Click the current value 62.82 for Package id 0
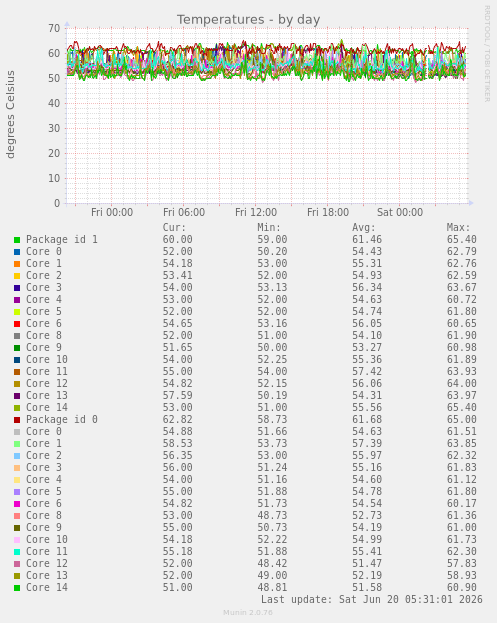Viewport: 497px width, 623px height. click(178, 420)
